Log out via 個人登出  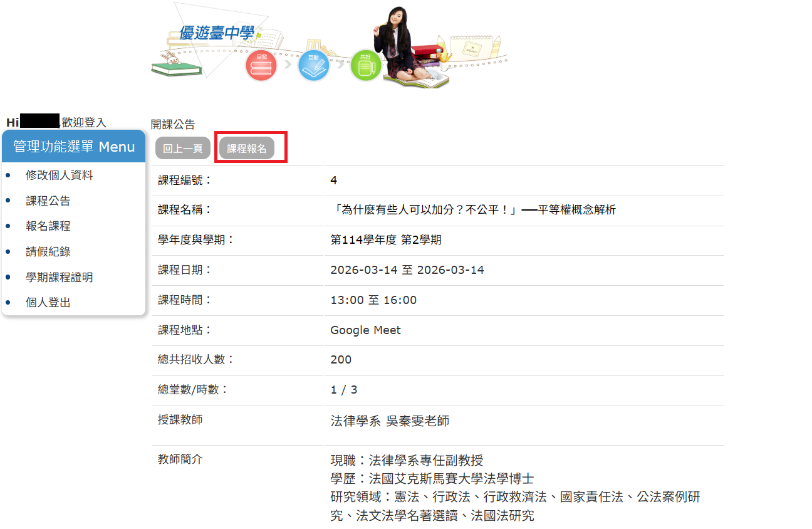pyautogui.click(x=48, y=303)
